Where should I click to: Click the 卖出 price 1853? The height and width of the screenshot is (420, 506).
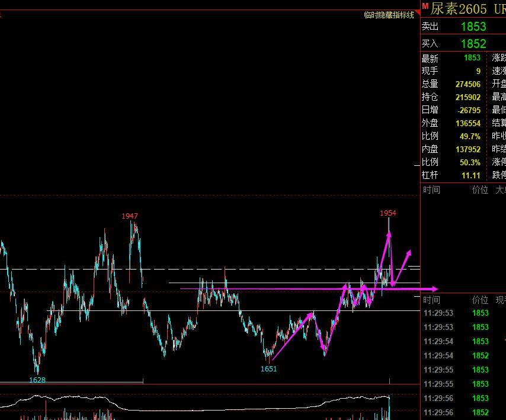pyautogui.click(x=473, y=27)
